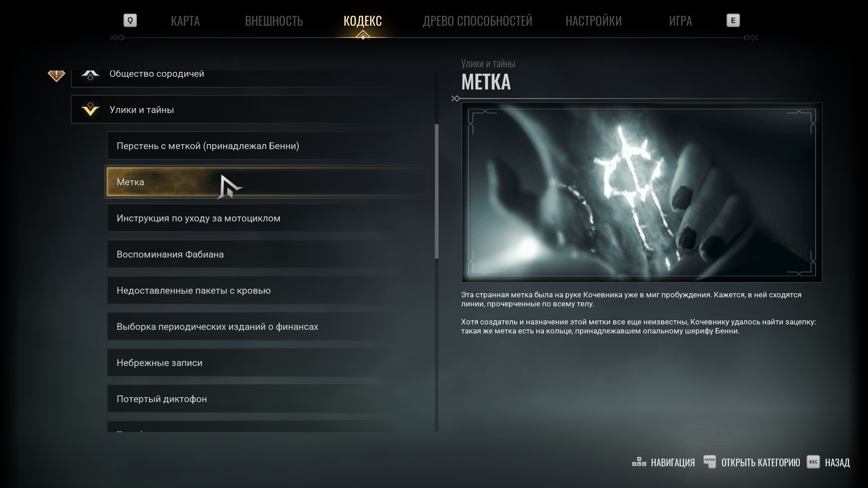Click the chevron icon beside Общество сородичей
The width and height of the screenshot is (868, 488).
click(90, 75)
